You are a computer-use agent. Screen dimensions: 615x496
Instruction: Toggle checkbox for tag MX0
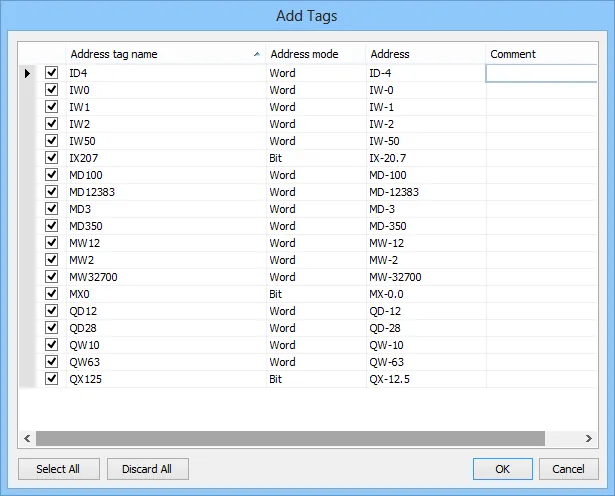point(51,294)
